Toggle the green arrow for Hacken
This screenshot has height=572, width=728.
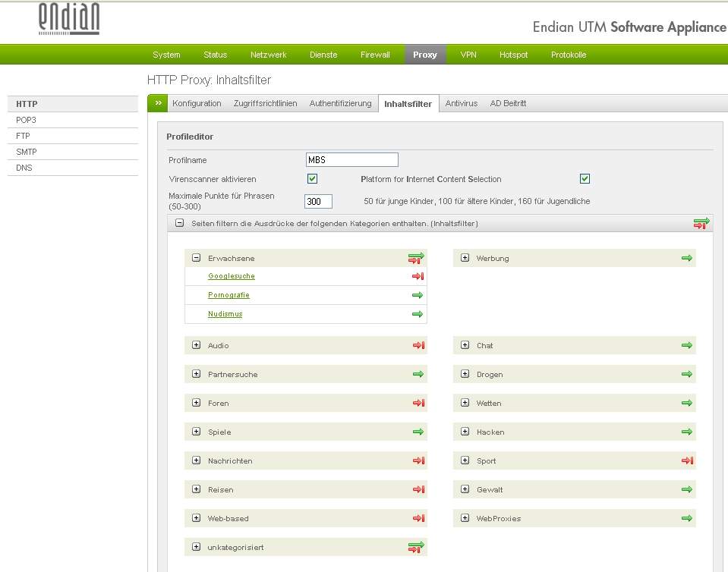click(687, 432)
